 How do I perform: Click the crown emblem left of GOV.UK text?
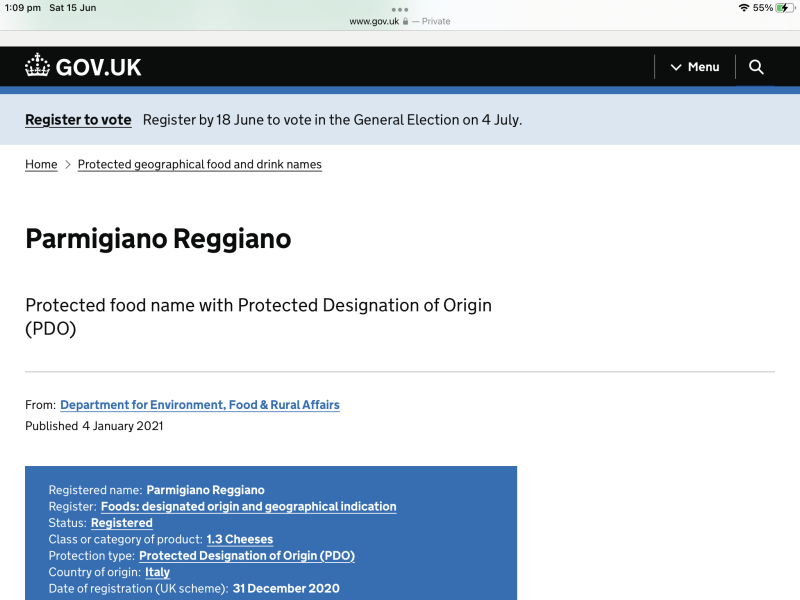coord(38,65)
